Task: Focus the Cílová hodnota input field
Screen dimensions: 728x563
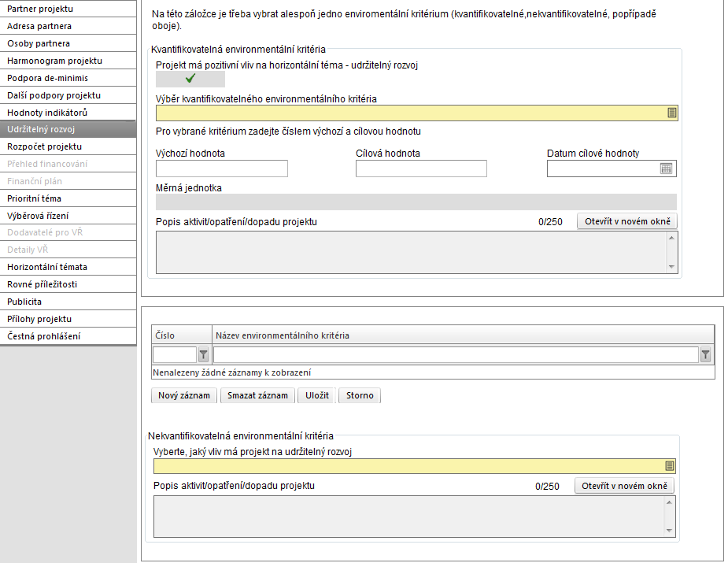Action: [x=422, y=169]
